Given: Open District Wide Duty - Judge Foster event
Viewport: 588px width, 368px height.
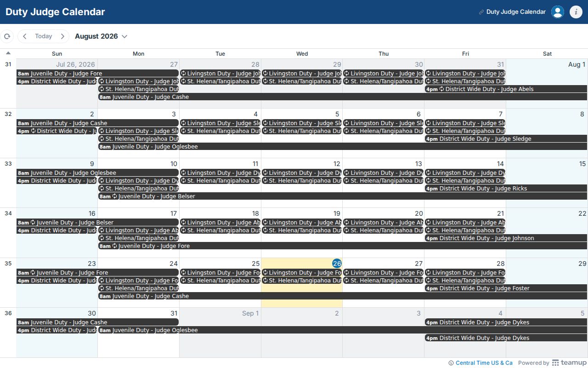Looking at the screenshot, I should 506,288.
